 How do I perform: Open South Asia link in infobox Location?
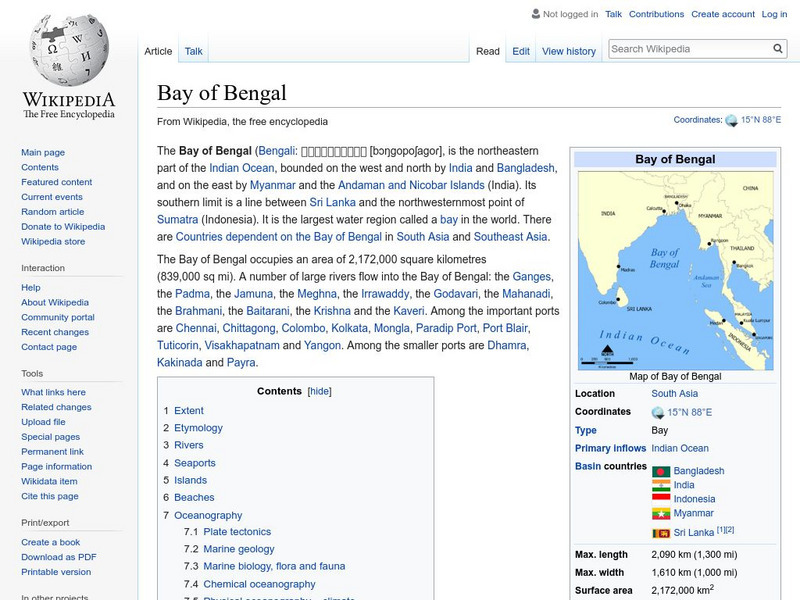[674, 393]
